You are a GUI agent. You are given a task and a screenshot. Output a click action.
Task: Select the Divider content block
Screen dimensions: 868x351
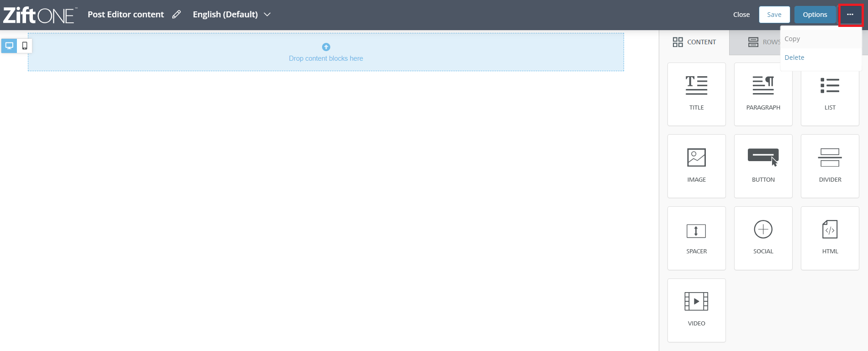coord(830,166)
